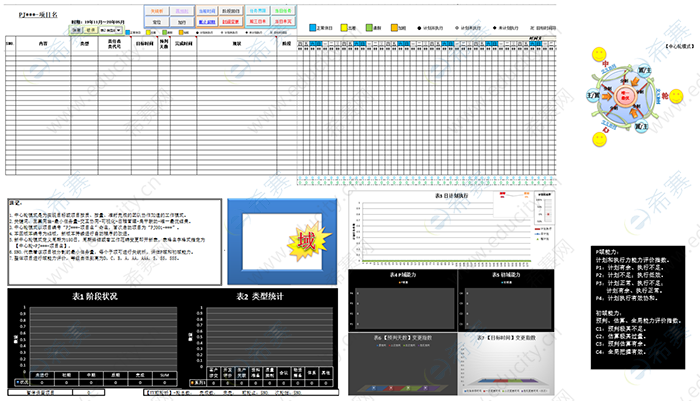Screen dimensions: 700x401
Task: Click the bottom smiley face near 心
Action: tap(600, 139)
